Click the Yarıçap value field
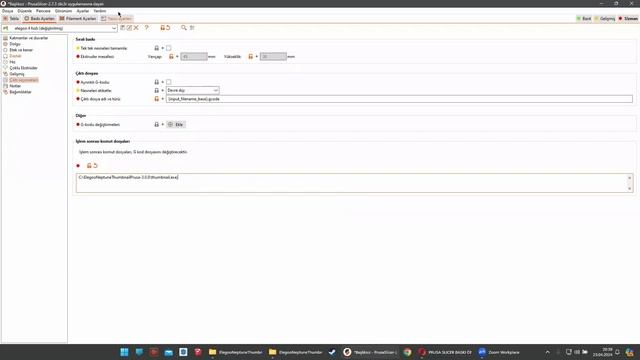 pyautogui.click(x=194, y=57)
